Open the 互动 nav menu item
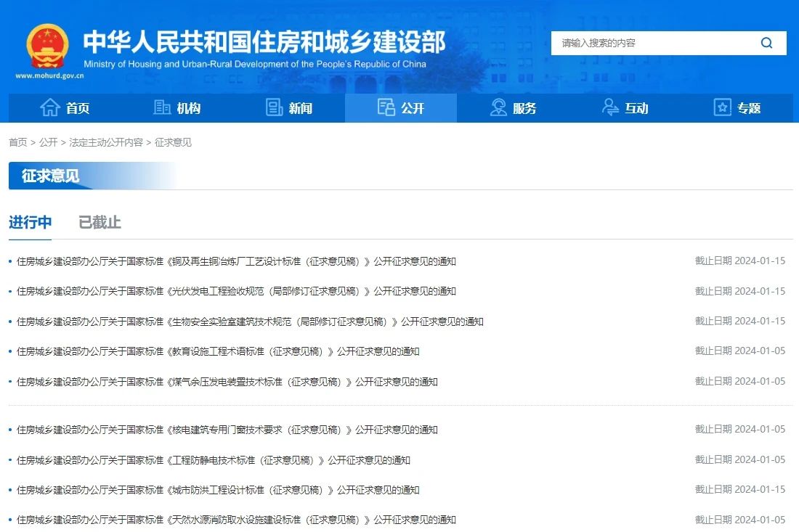Image resolution: width=799 pixels, height=532 pixels. [625, 108]
